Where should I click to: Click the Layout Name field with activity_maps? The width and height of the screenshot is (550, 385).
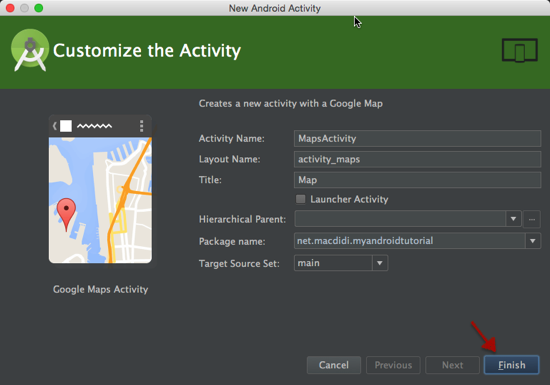[417, 159]
